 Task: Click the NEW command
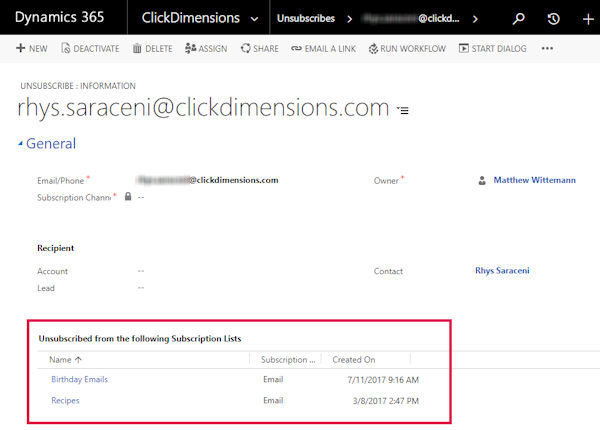tap(32, 49)
